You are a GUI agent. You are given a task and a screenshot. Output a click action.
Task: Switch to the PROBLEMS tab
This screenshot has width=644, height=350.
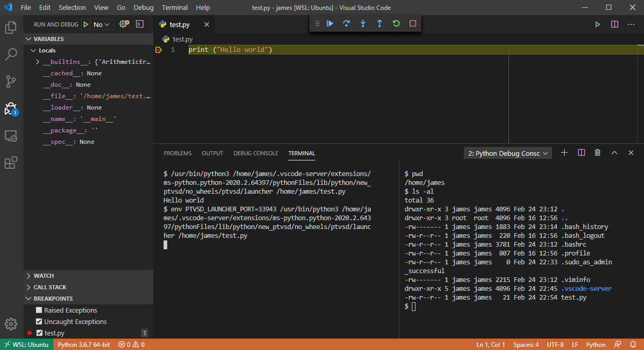click(178, 153)
